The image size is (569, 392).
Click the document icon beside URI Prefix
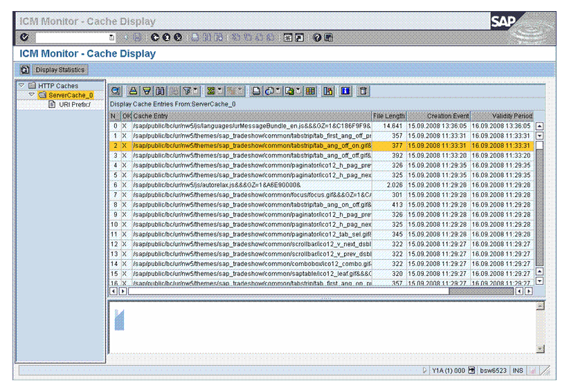52,104
